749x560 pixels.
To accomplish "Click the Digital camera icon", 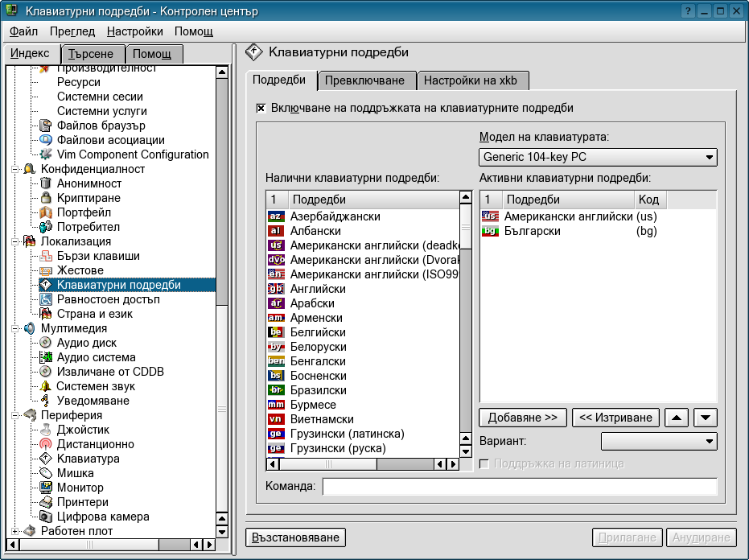I will (46, 517).
